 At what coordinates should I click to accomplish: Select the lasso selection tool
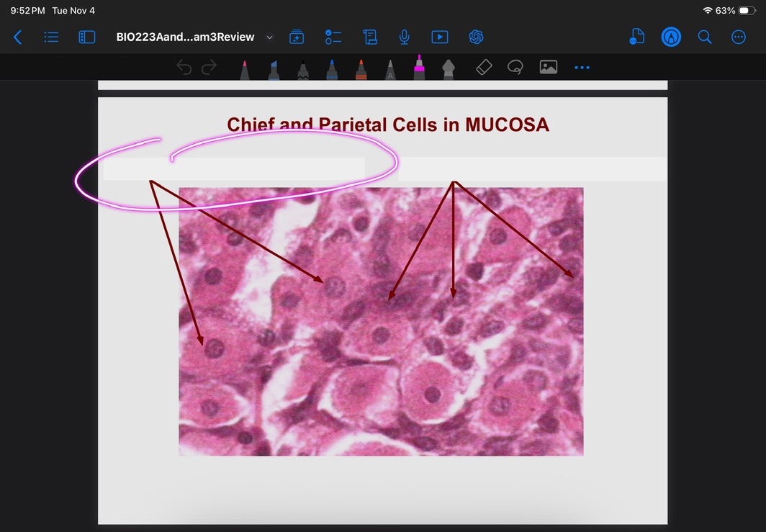(515, 67)
